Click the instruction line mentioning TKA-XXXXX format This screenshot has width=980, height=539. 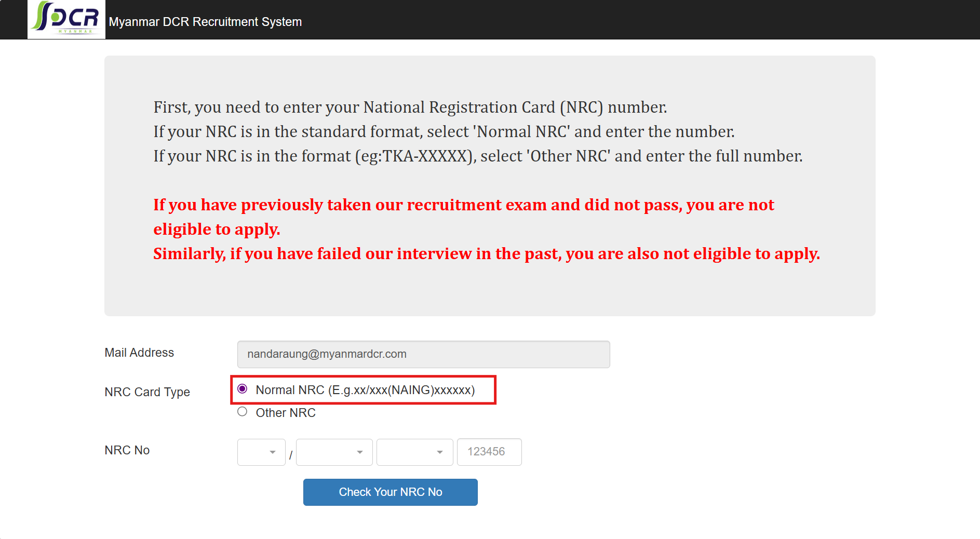pos(477,156)
